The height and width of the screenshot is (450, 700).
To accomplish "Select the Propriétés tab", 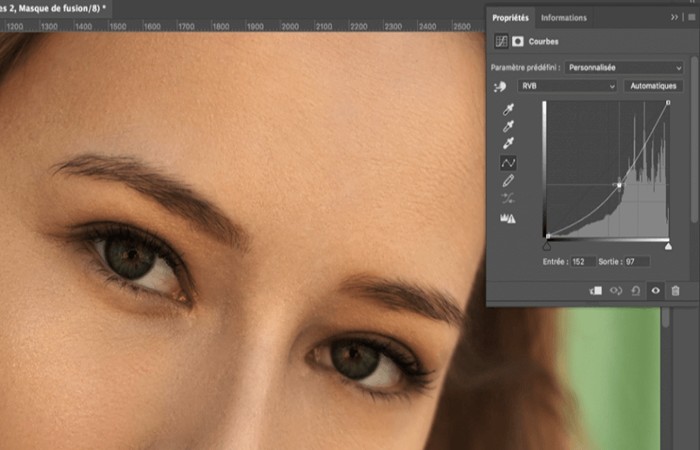I will [510, 18].
